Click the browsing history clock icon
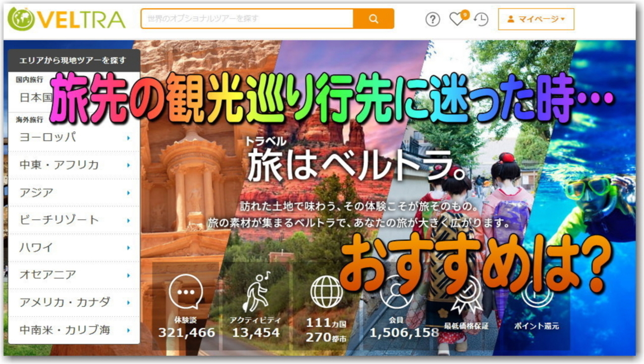Image resolution: width=644 pixels, height=364 pixels. tap(480, 19)
